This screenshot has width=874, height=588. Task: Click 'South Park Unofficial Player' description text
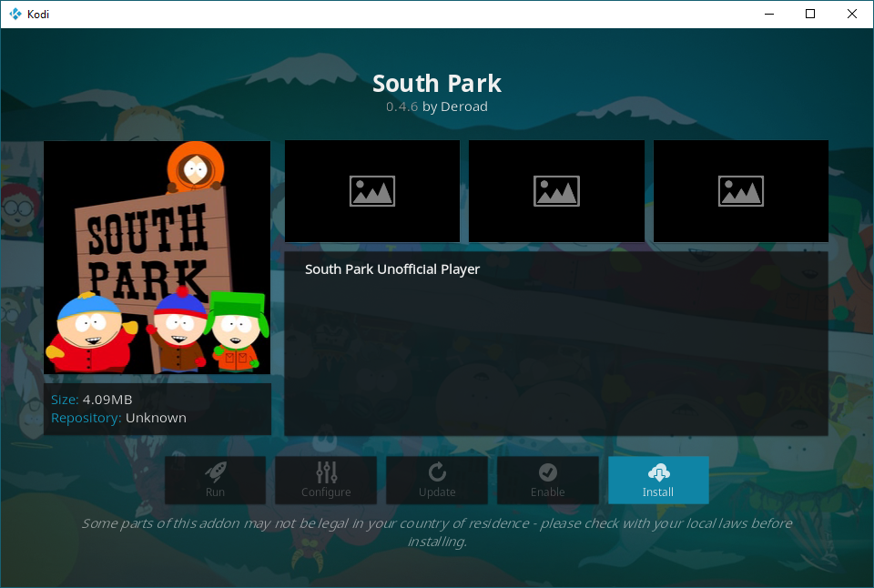pyautogui.click(x=392, y=269)
